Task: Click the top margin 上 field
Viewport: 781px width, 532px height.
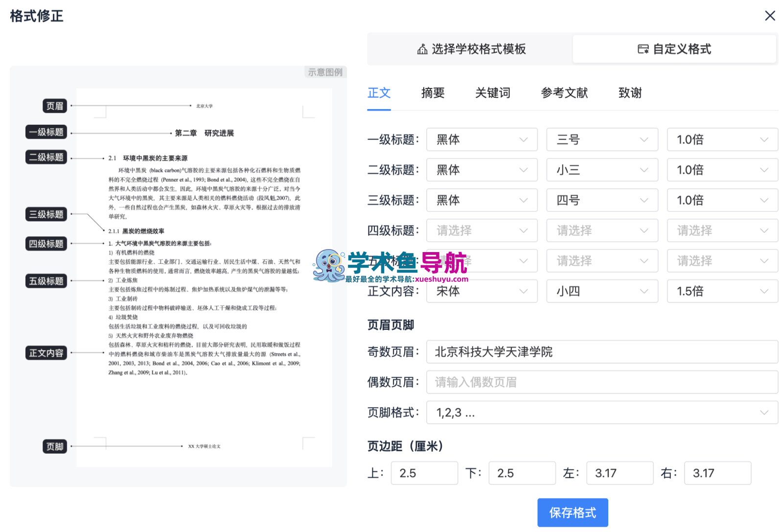Action: pyautogui.click(x=424, y=473)
